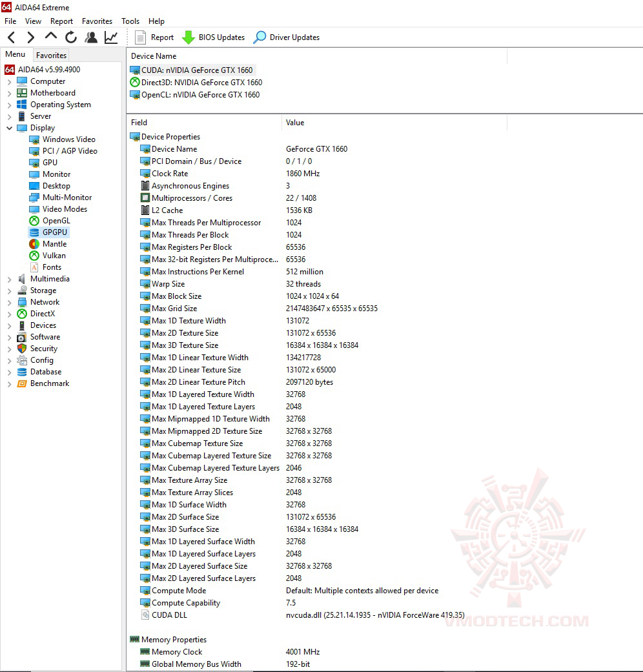Click the Video Modes icon in the tree
The height and width of the screenshot is (672, 643).
pyautogui.click(x=34, y=209)
